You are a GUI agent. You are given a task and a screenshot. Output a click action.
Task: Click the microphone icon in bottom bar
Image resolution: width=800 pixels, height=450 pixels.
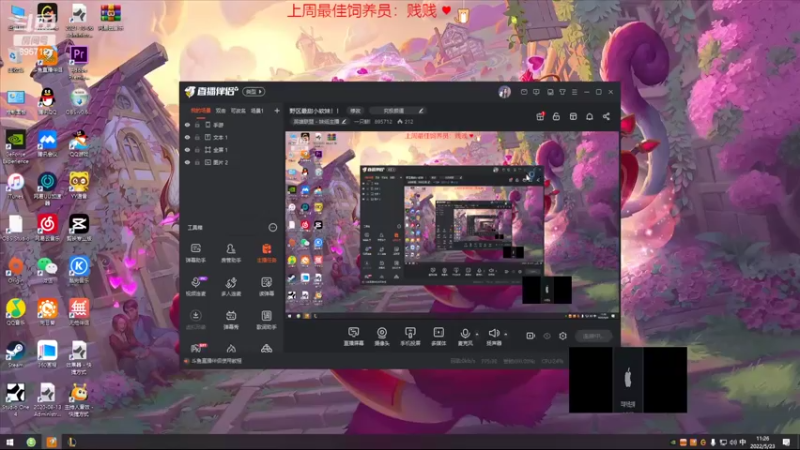click(465, 336)
